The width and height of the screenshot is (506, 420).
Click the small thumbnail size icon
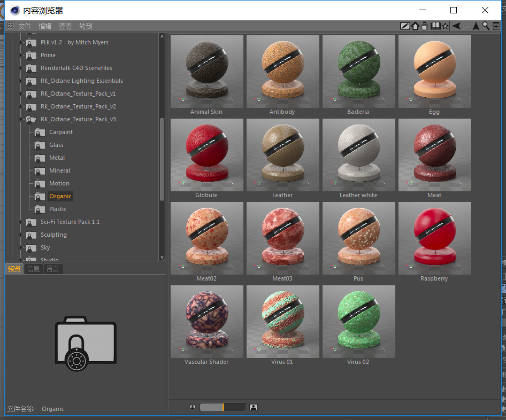pos(193,407)
